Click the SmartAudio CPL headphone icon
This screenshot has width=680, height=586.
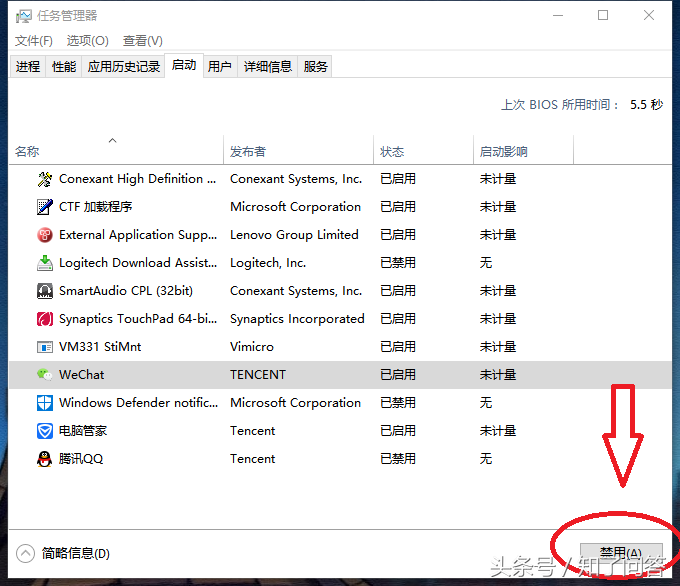point(45,291)
